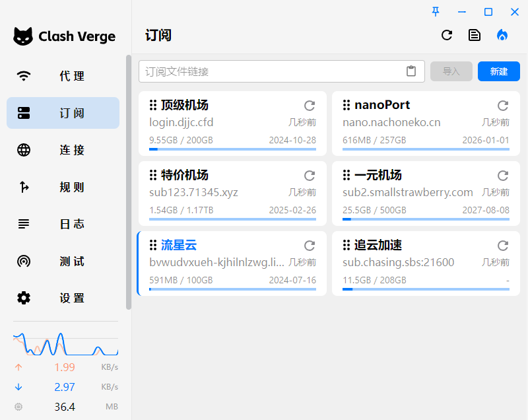This screenshot has width=528, height=420.
Task: Click the 2024-10-28 expiry date
Action: pyautogui.click(x=292, y=140)
